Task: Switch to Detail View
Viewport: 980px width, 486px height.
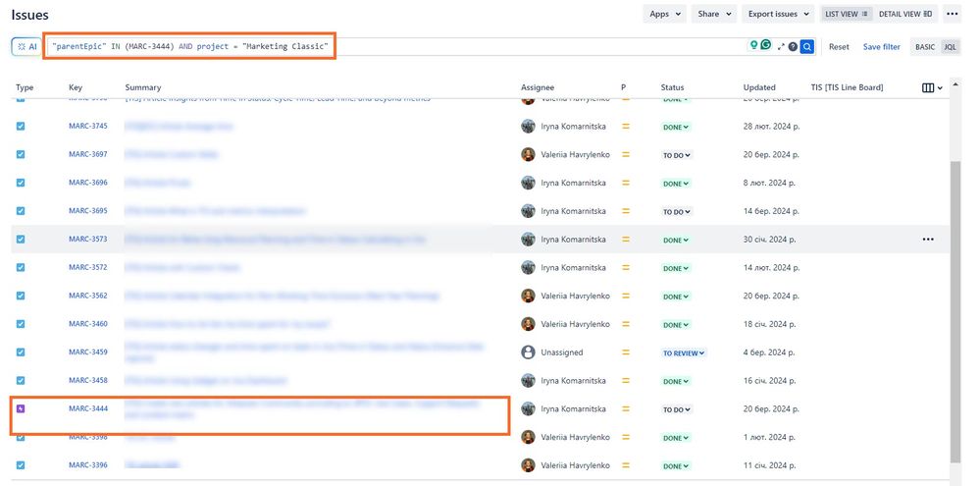Action: click(x=905, y=14)
